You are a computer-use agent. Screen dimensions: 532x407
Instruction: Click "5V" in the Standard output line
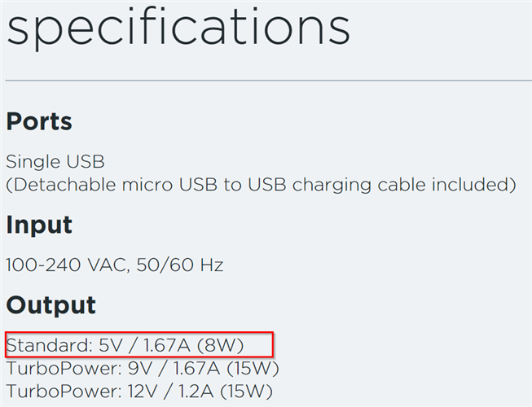pos(109,345)
